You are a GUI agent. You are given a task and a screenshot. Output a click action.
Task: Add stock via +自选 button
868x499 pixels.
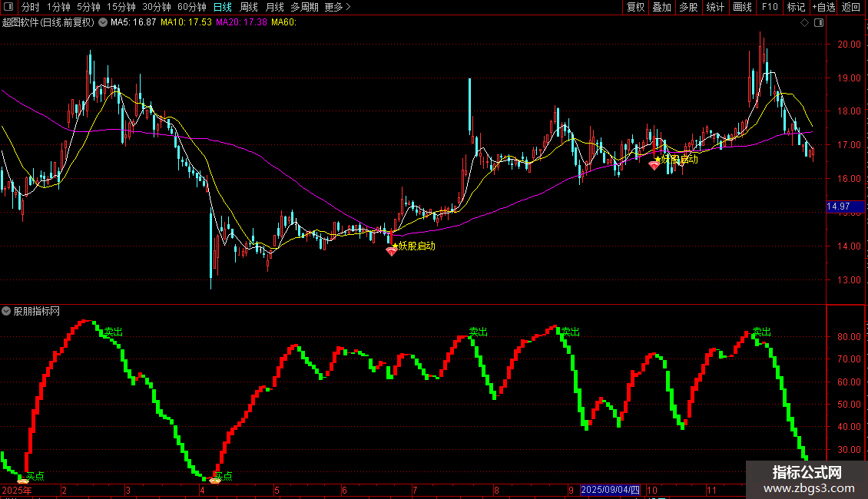click(x=823, y=7)
